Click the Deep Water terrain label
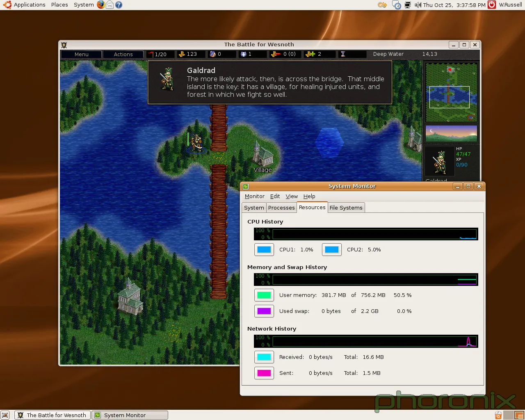This screenshot has width=525, height=420. click(388, 54)
